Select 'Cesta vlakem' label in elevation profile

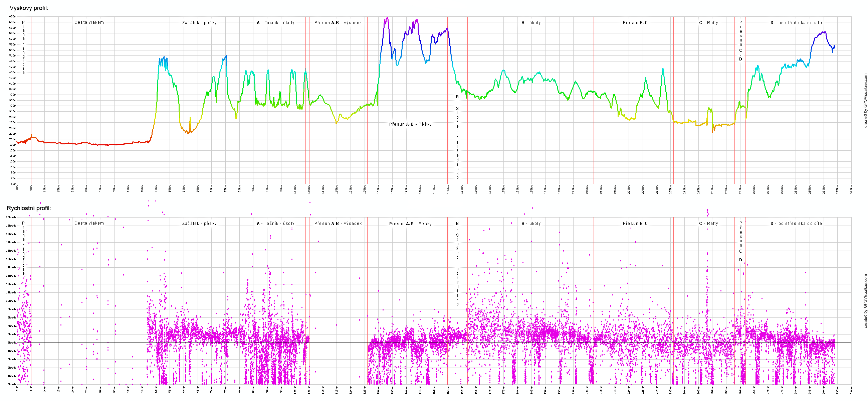click(89, 22)
